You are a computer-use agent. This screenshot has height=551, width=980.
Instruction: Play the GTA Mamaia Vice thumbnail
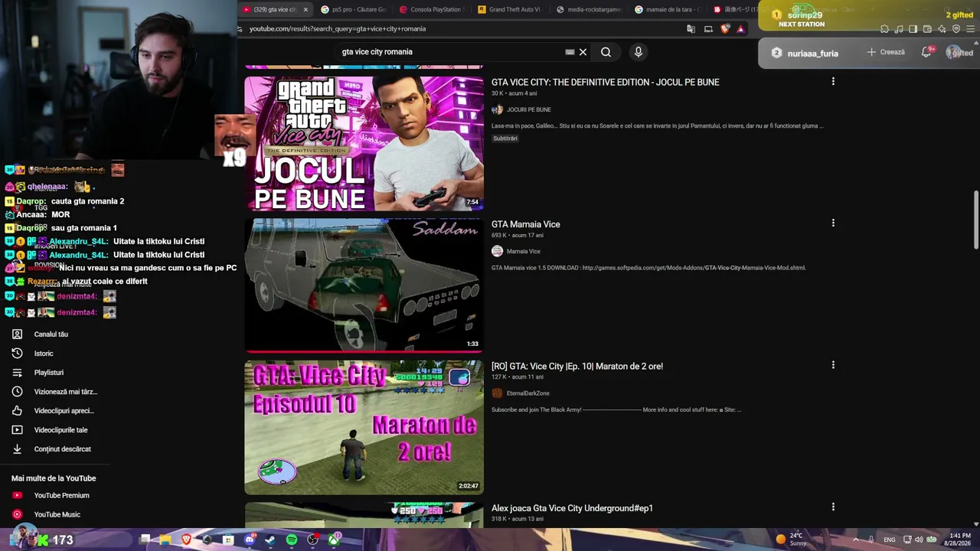[364, 285]
